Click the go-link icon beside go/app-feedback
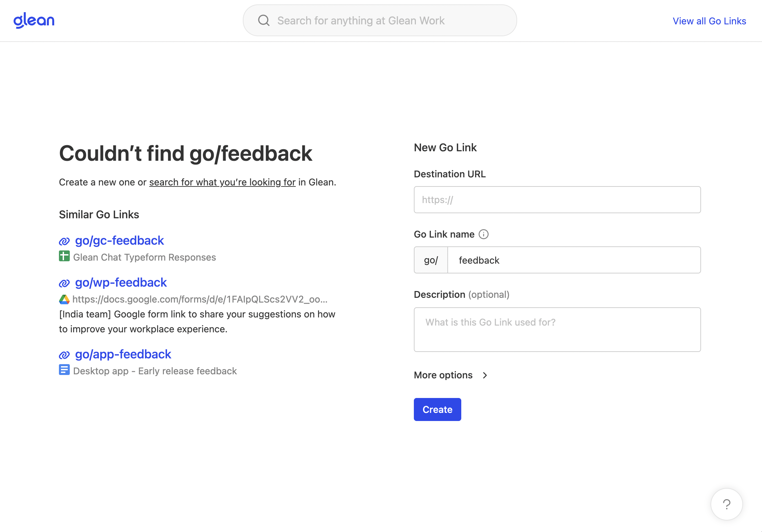The image size is (762, 532). coord(64,355)
